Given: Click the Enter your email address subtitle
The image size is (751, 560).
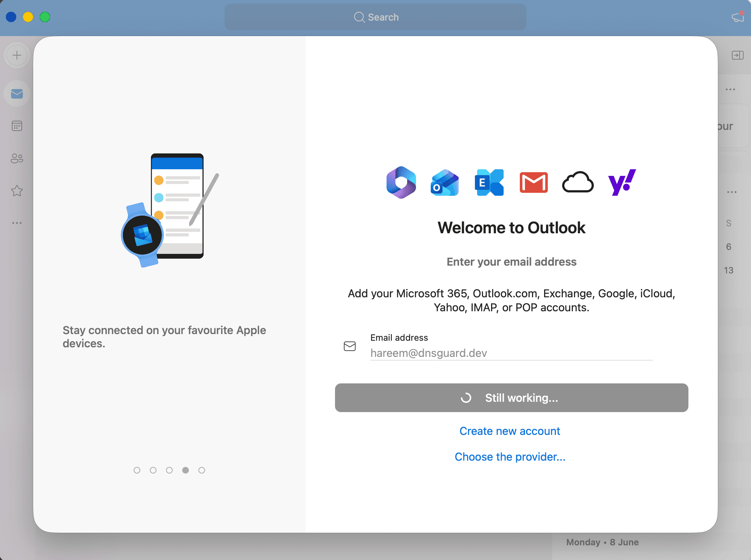Looking at the screenshot, I should coord(511,262).
